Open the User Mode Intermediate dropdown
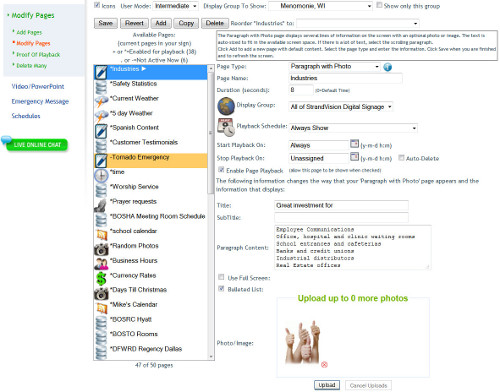 coord(175,6)
